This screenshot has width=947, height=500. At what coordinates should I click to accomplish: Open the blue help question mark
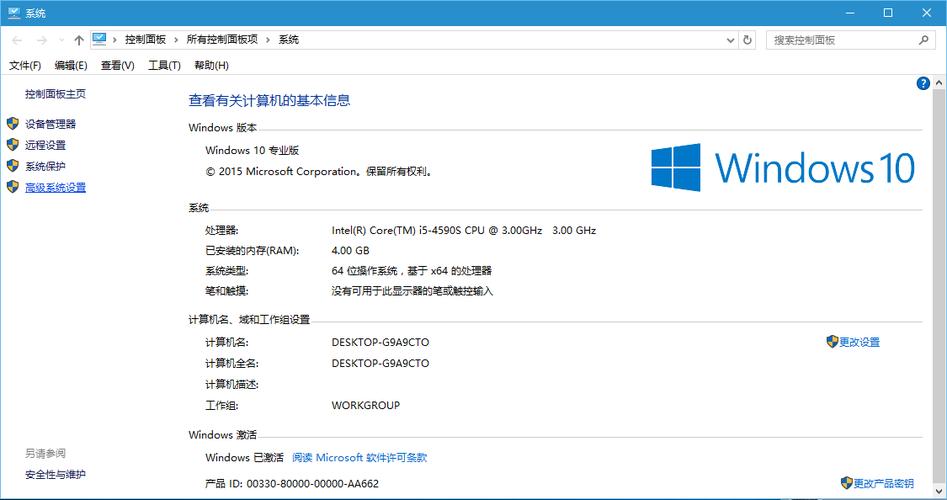923,83
